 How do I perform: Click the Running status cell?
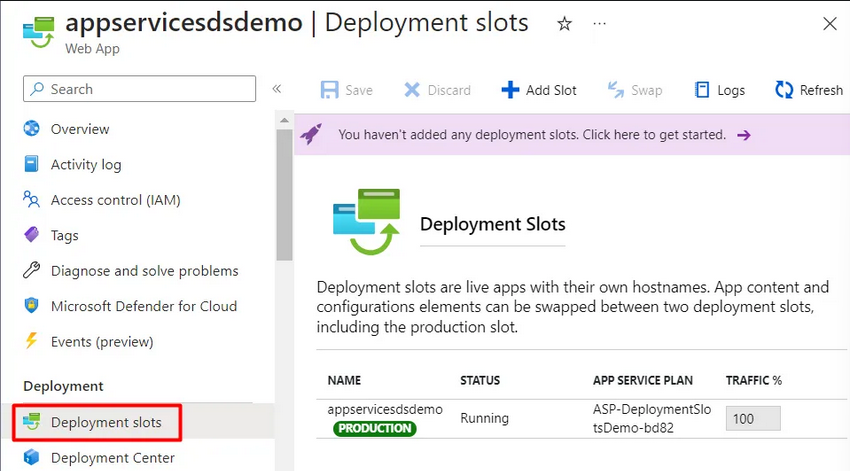pyautogui.click(x=484, y=418)
